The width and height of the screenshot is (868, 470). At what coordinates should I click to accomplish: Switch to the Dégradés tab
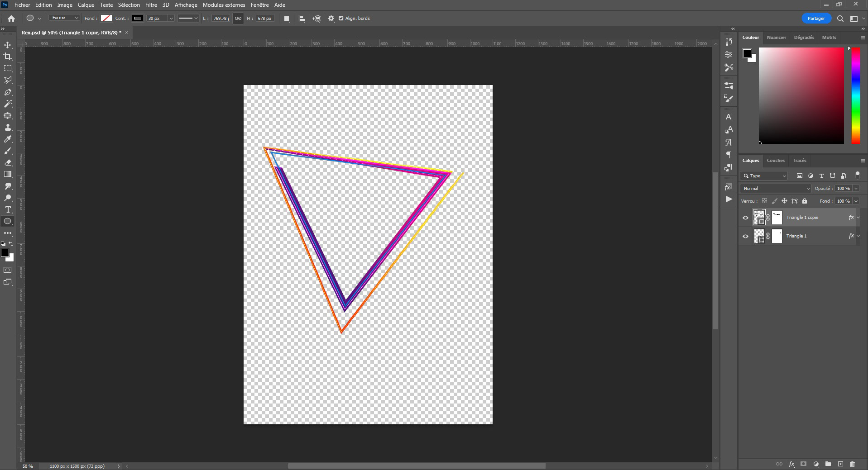tap(804, 38)
